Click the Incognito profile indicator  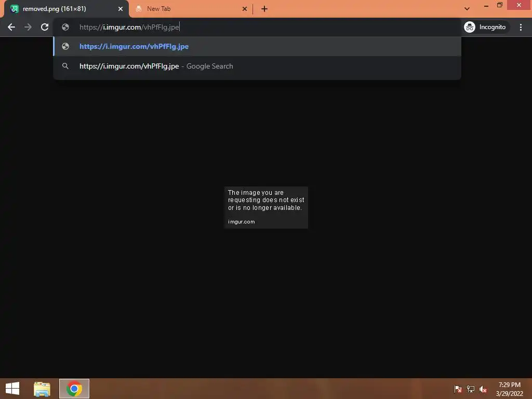click(486, 27)
